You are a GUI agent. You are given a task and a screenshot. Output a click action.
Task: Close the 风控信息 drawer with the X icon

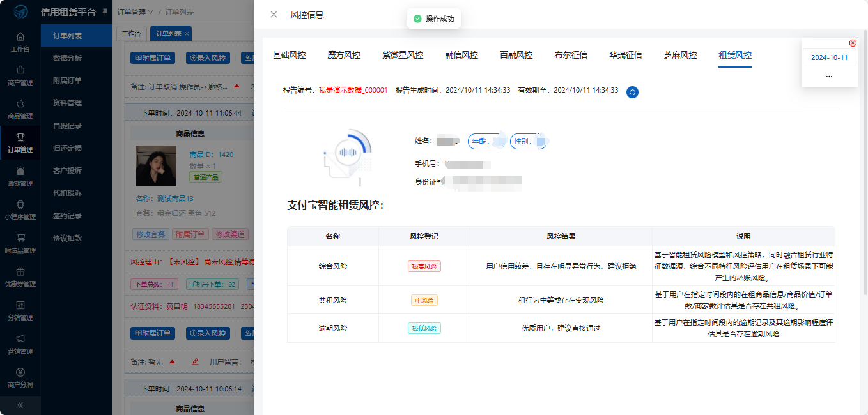click(274, 15)
